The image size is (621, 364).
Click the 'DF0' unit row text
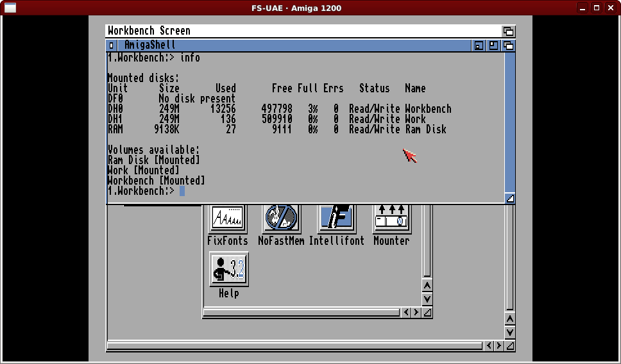(171, 99)
